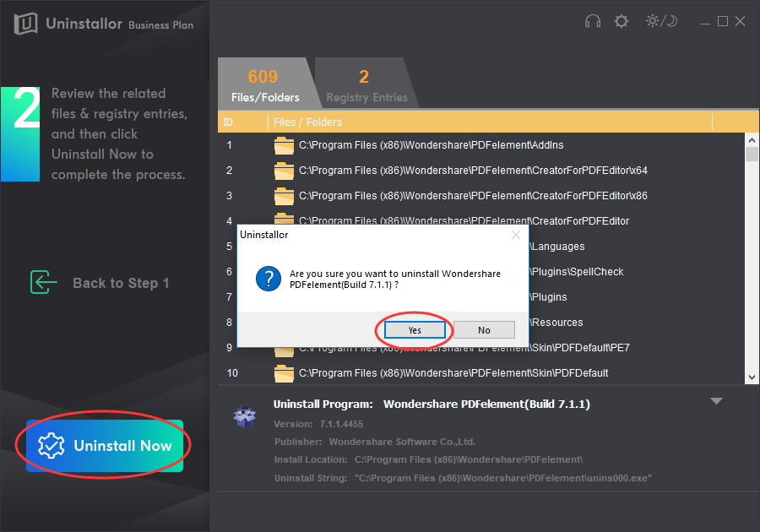Maximize the Uninstallor window
The height and width of the screenshot is (532, 760).
(x=722, y=21)
